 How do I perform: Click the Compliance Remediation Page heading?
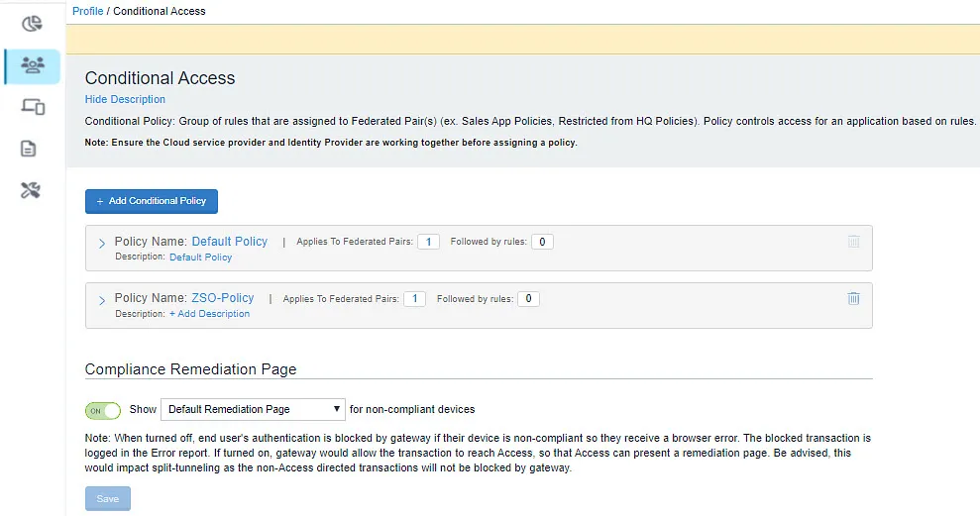(x=190, y=369)
